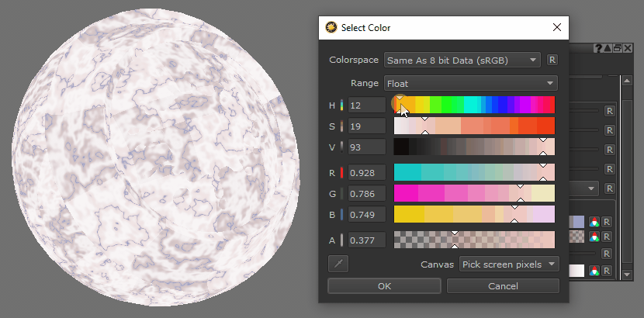This screenshot has height=318, width=644.
Task: Expand the Range dropdown set to Float
Action: click(471, 83)
